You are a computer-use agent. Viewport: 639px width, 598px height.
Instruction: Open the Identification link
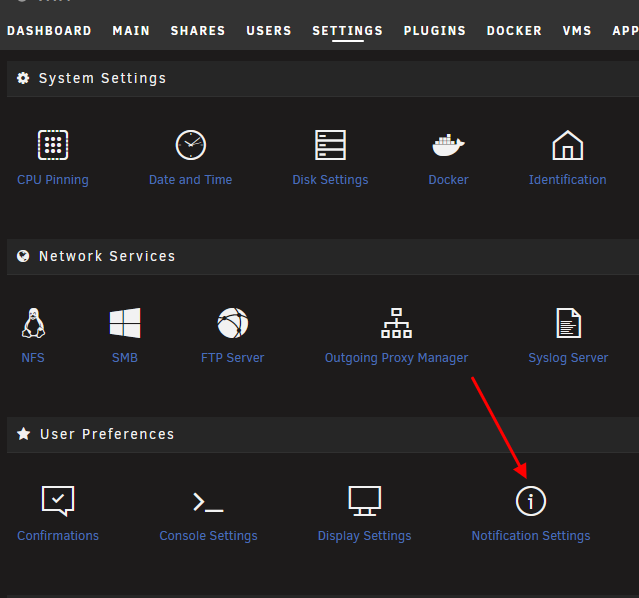(x=568, y=180)
